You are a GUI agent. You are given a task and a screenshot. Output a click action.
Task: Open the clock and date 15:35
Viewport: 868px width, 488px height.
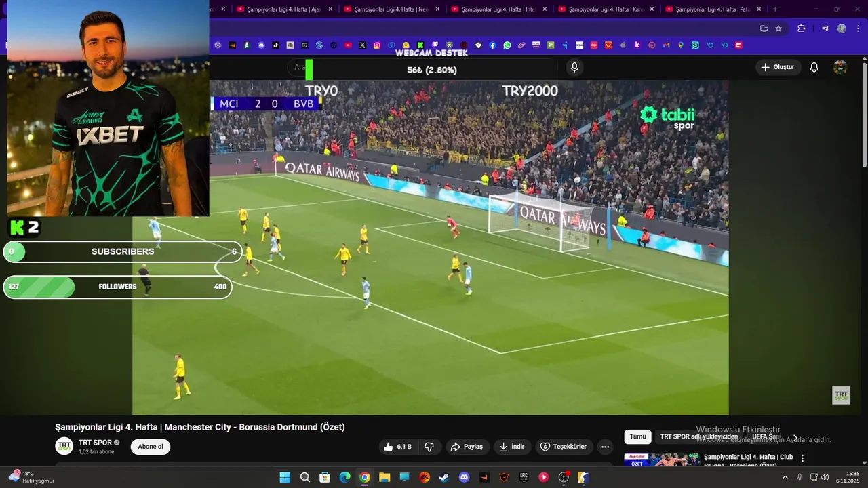(848, 477)
